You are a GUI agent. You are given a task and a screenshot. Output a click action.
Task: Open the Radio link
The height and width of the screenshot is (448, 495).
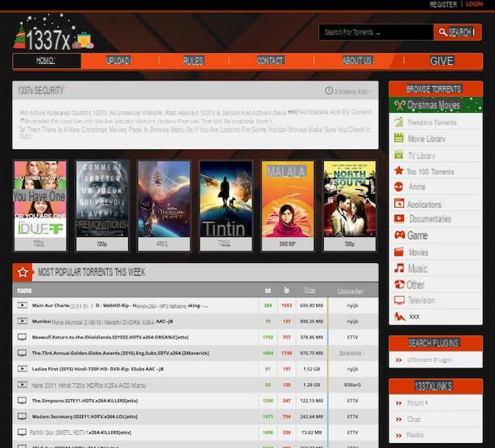pyautogui.click(x=415, y=435)
